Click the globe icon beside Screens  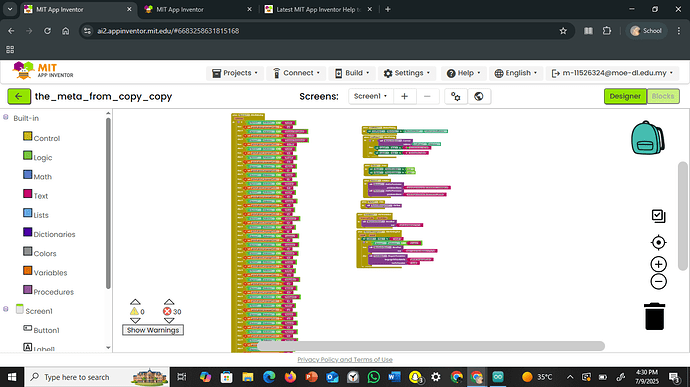click(479, 96)
